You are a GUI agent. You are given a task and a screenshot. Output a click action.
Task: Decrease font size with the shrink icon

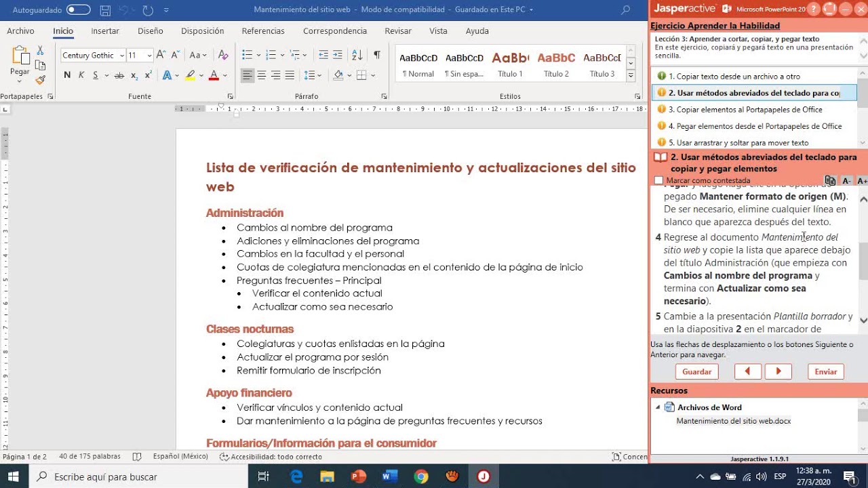click(x=175, y=55)
